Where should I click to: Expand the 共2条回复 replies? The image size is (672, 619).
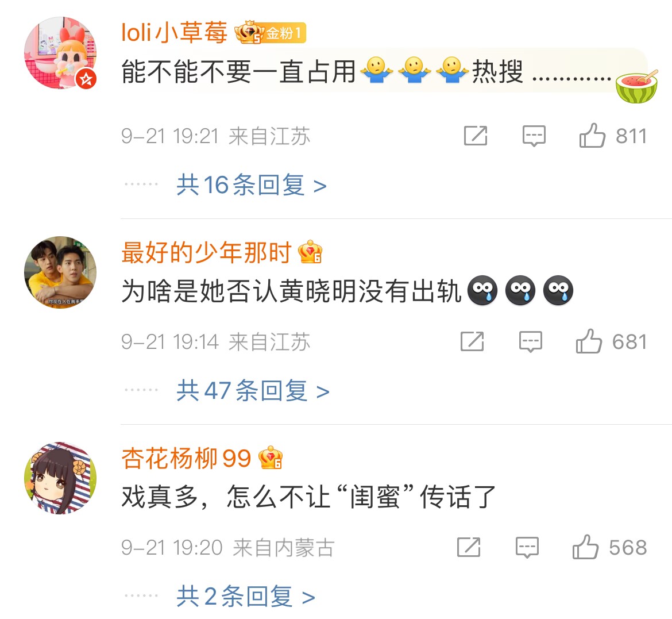point(246,596)
